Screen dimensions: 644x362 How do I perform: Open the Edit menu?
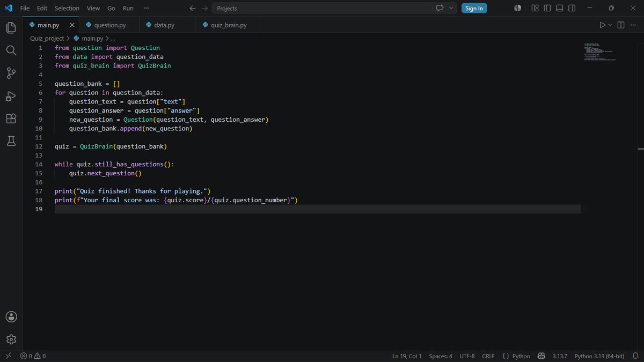[42, 8]
